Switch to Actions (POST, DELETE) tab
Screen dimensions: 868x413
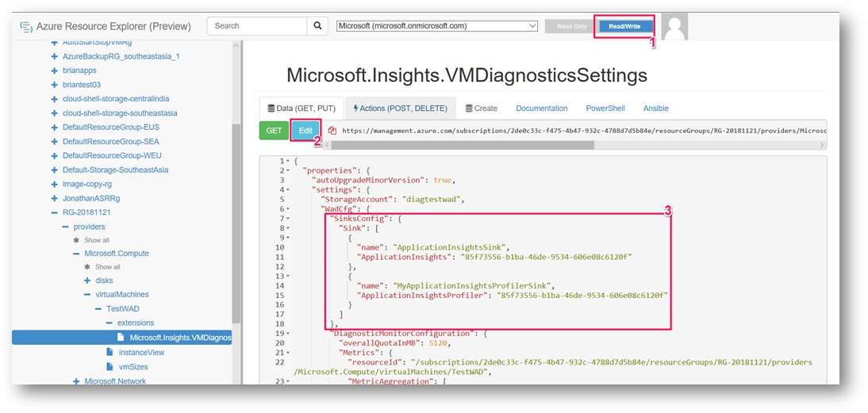tap(400, 109)
